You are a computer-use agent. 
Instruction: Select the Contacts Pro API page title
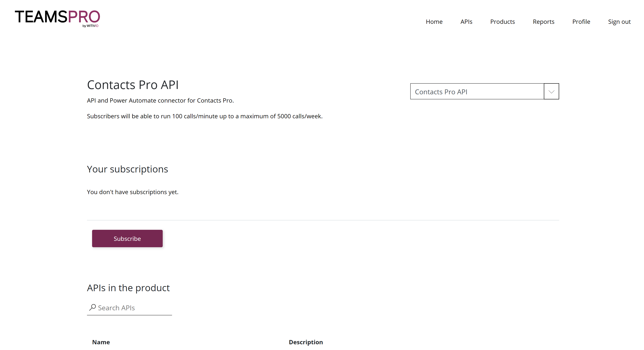coord(133,85)
